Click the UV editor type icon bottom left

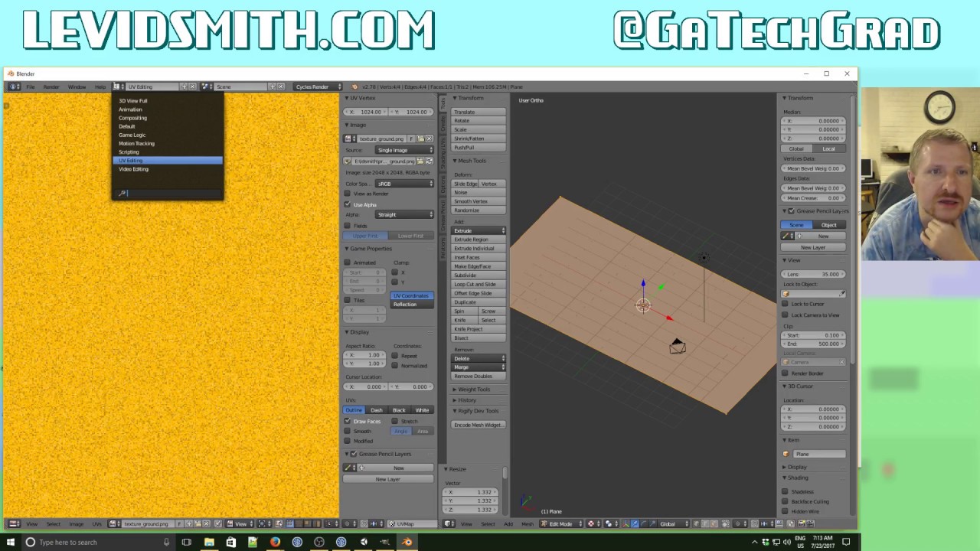point(14,523)
